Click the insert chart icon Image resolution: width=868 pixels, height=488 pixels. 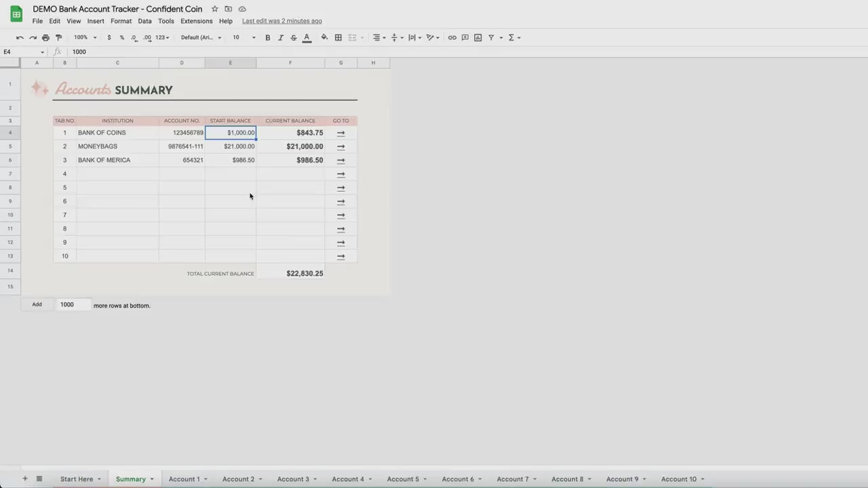[x=478, y=38]
